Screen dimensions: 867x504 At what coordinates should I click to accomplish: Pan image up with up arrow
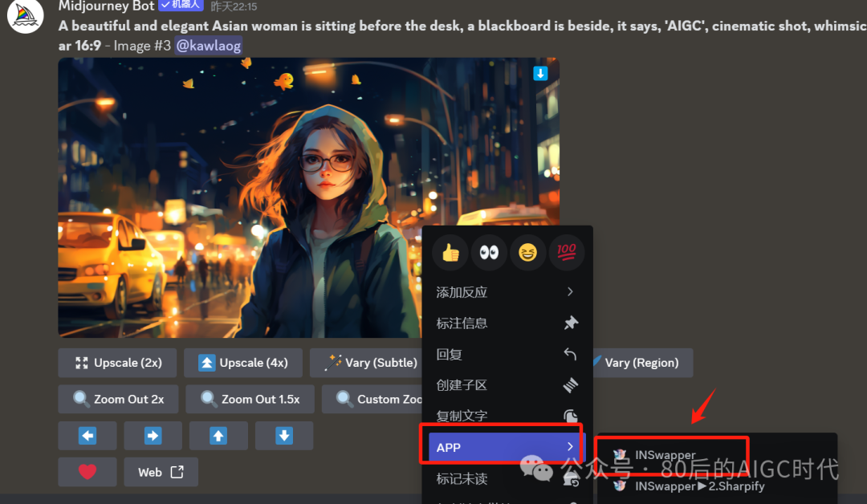pos(218,436)
